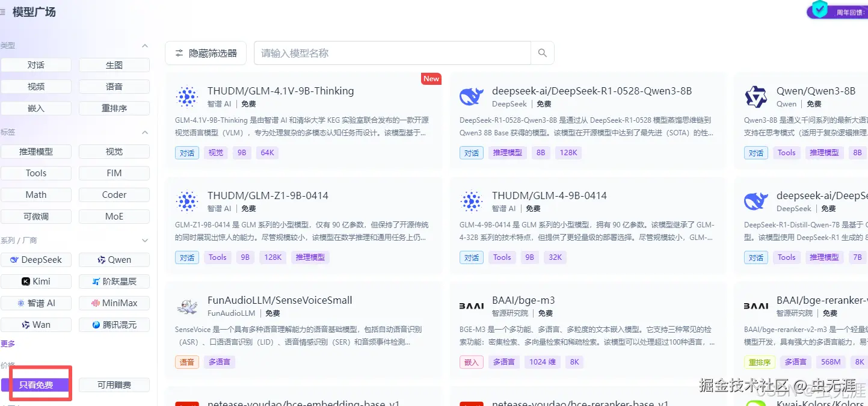Screen dimensions: 868x406
Task: Filter by 语音 type
Action: coord(114,87)
